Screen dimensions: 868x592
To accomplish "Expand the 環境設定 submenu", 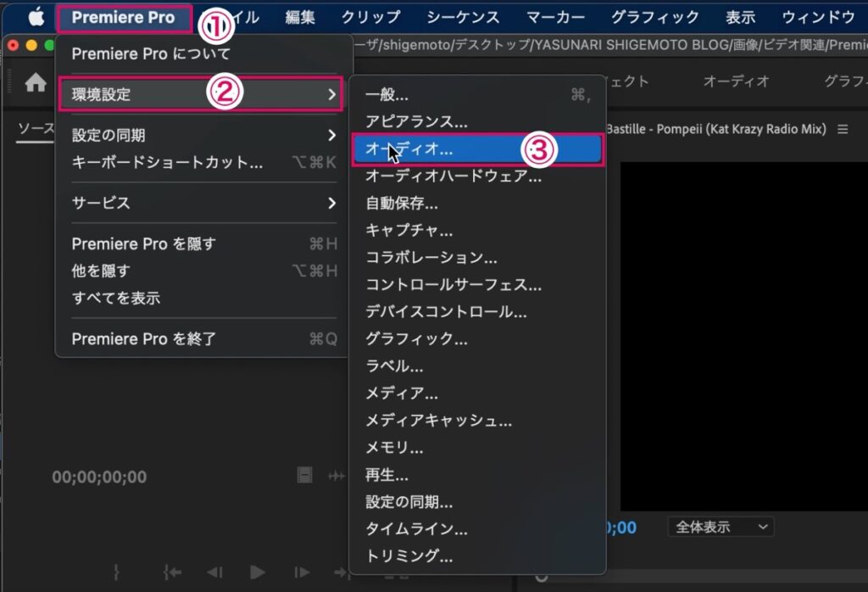I will (x=200, y=94).
